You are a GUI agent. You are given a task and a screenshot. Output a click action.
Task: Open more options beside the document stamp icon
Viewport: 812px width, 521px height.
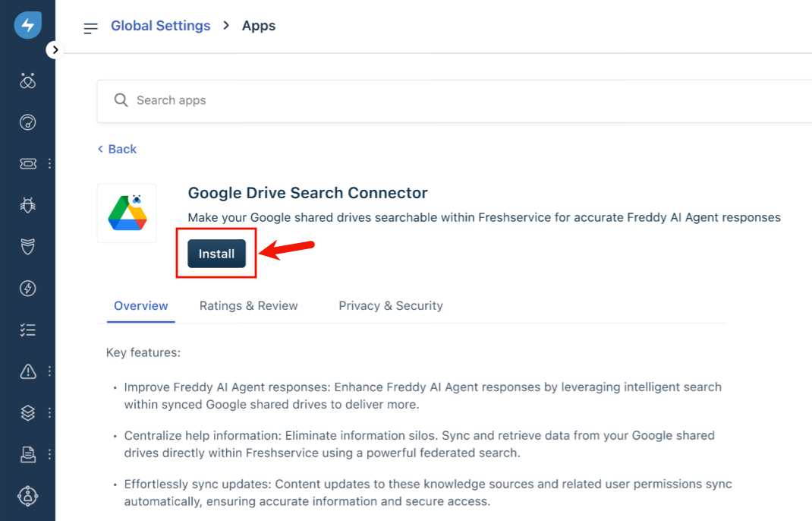pos(50,454)
